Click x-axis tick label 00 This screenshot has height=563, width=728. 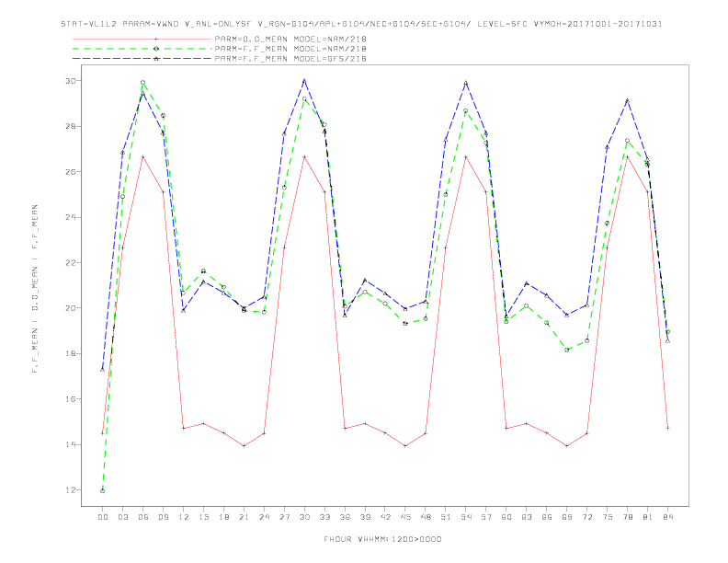(x=103, y=517)
